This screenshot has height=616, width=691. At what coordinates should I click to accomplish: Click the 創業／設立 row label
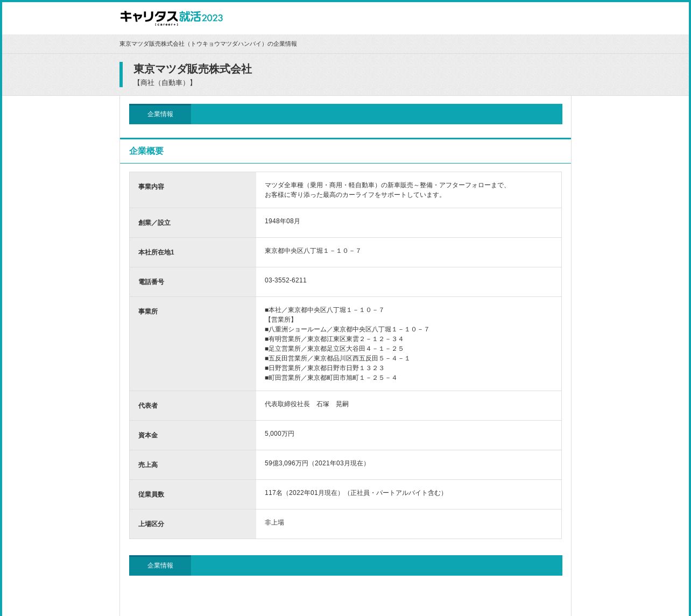(x=154, y=223)
